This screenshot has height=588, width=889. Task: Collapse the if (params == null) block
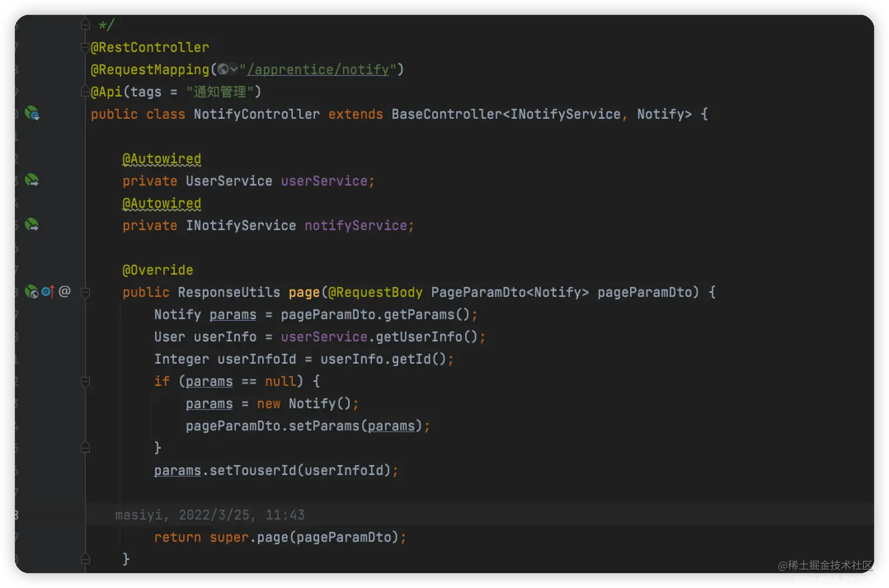[x=85, y=382]
